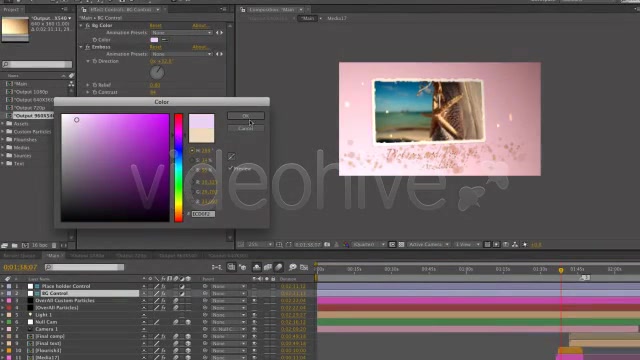This screenshot has width=640, height=360.
Task: Open the Active Camera view dropdown
Action: (429, 244)
